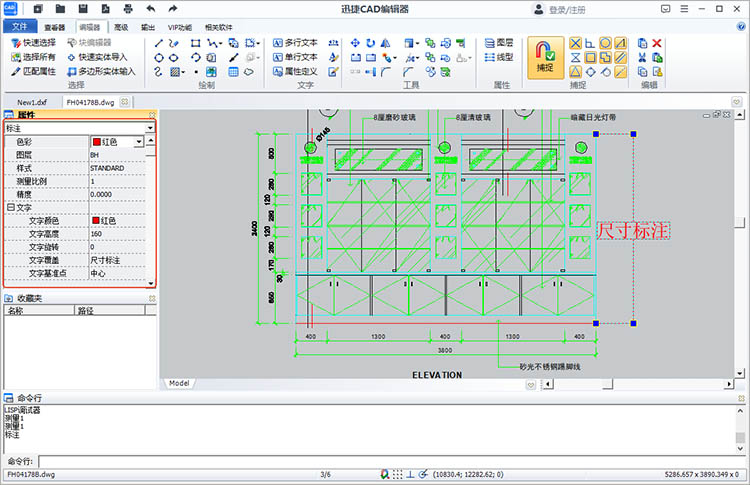Image resolution: width=750 pixels, height=485 pixels.
Task: Toggle the grid dots in status bar
Action: [x=397, y=474]
